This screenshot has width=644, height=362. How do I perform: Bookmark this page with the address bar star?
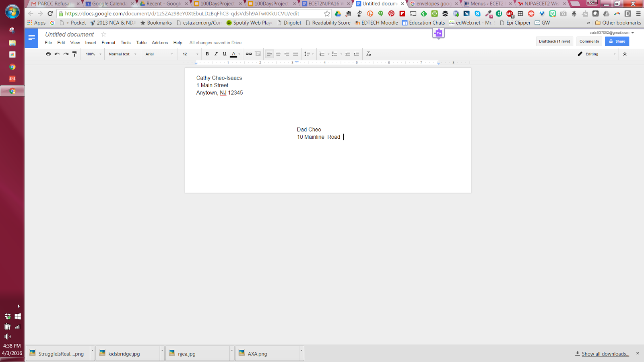pyautogui.click(x=327, y=14)
